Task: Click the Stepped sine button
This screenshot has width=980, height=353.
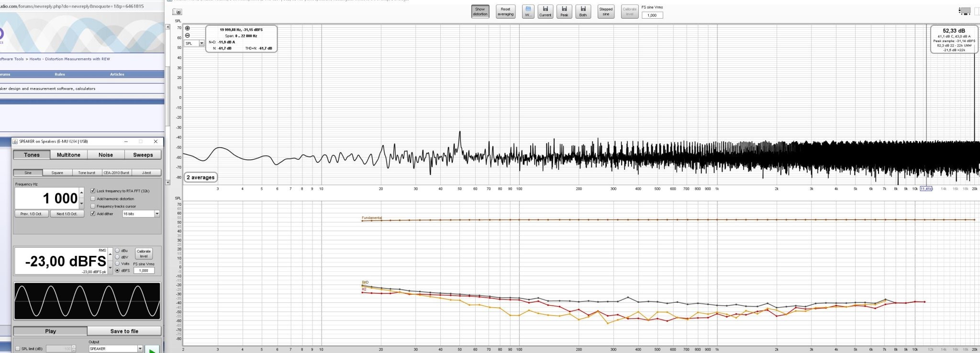Action: [606, 11]
